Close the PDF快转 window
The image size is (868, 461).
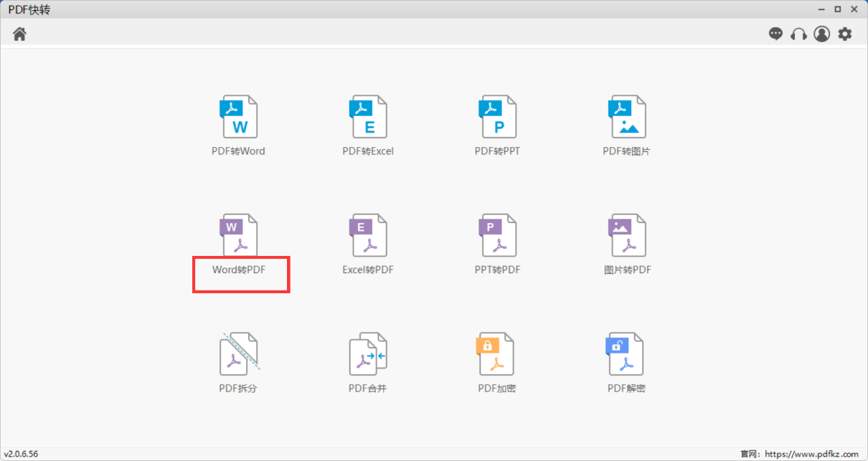point(854,9)
